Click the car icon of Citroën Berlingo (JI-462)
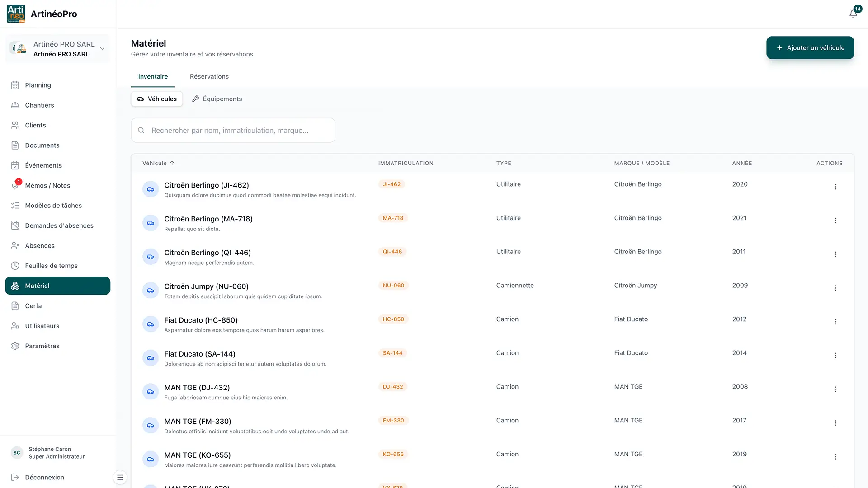868x488 pixels. [151, 189]
